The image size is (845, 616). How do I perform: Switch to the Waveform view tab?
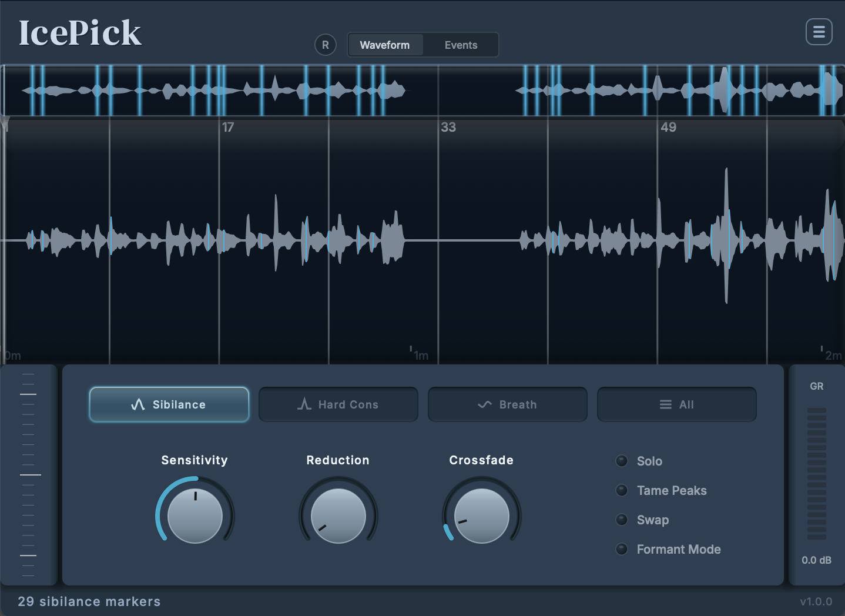point(385,45)
